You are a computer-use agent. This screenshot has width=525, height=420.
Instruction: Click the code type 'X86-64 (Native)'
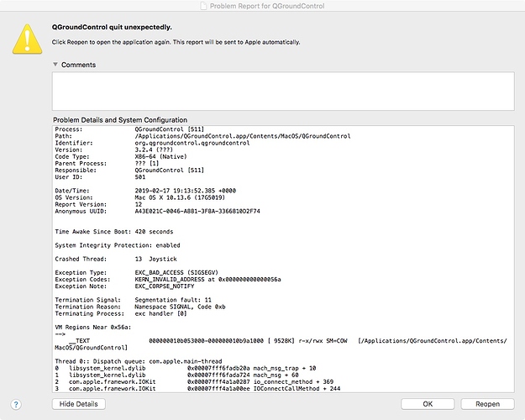click(160, 156)
